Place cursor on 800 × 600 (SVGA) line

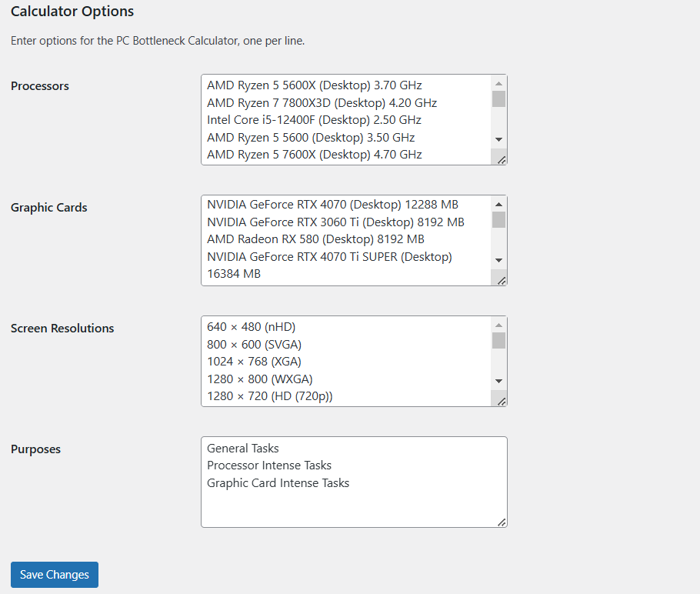254,345
